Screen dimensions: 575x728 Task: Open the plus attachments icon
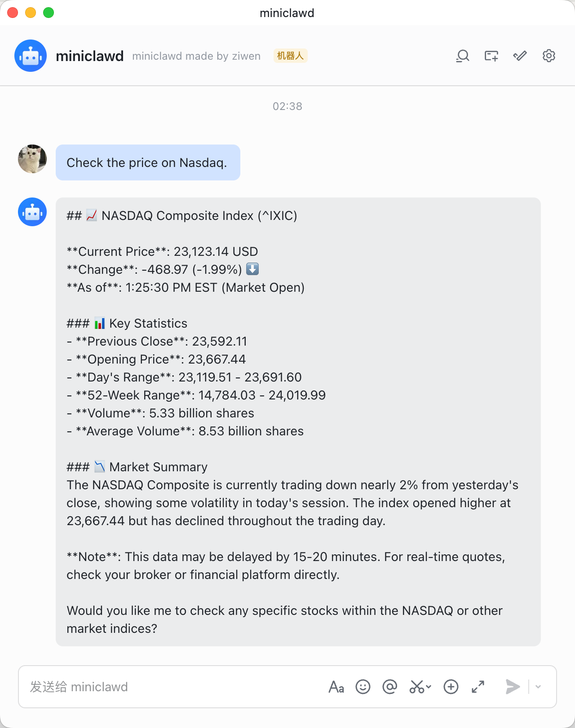pos(451,687)
